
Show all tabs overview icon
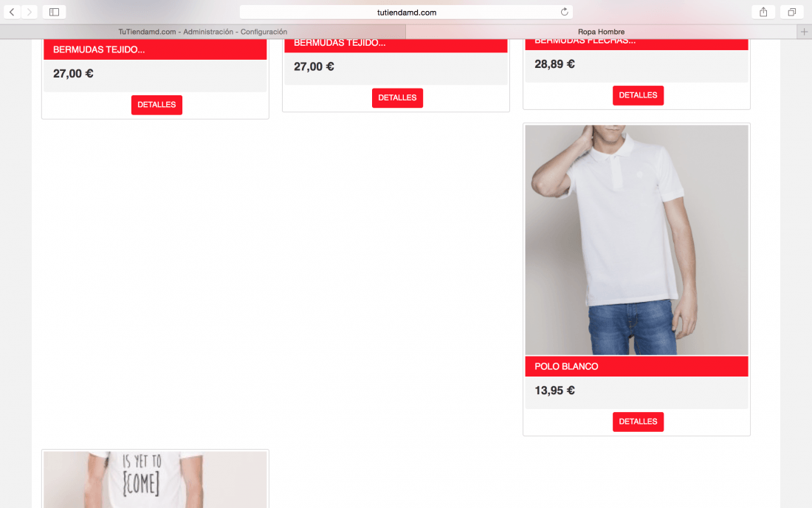point(792,12)
